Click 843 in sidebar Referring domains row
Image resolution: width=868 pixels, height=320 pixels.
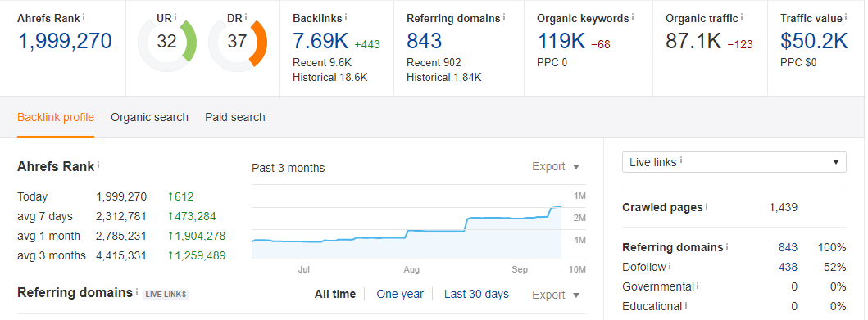tap(788, 247)
